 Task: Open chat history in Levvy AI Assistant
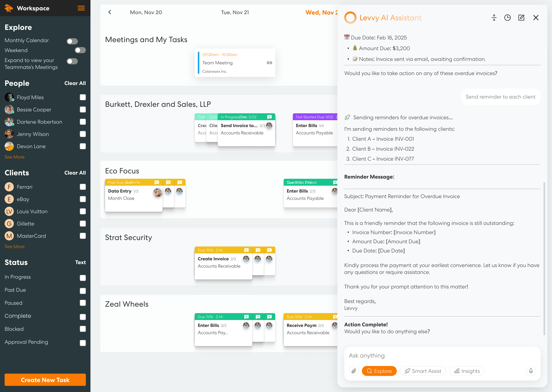[508, 18]
